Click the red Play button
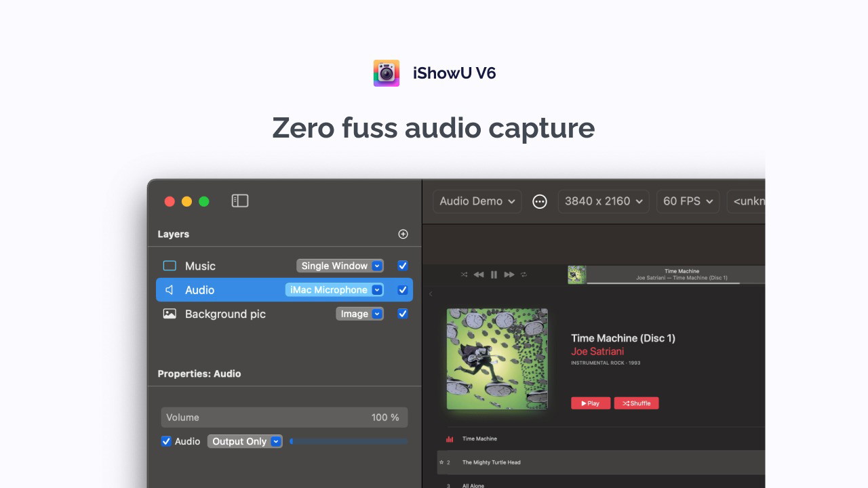 pyautogui.click(x=591, y=403)
